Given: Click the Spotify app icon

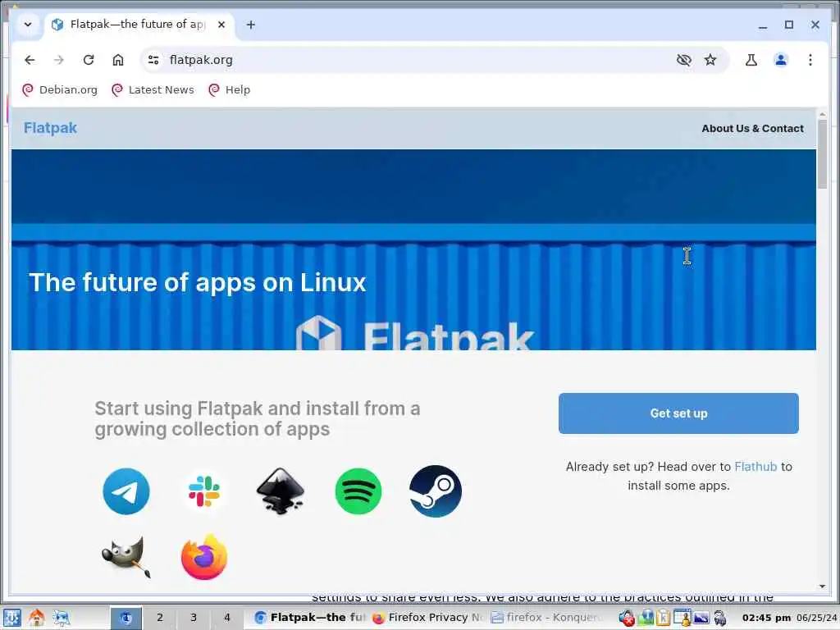Looking at the screenshot, I should 358,491.
